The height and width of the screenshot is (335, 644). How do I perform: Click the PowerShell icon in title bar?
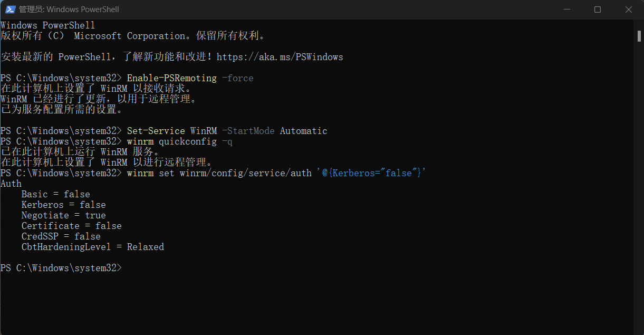[10, 9]
